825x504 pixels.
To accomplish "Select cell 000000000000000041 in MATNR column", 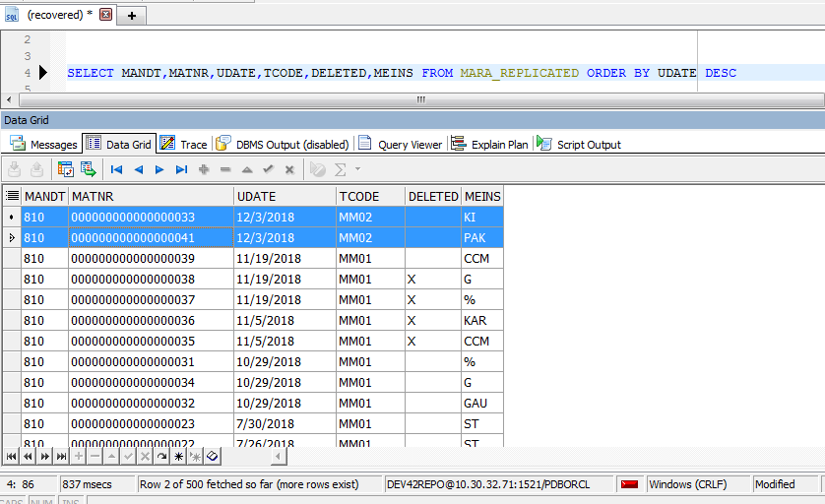I will click(151, 238).
